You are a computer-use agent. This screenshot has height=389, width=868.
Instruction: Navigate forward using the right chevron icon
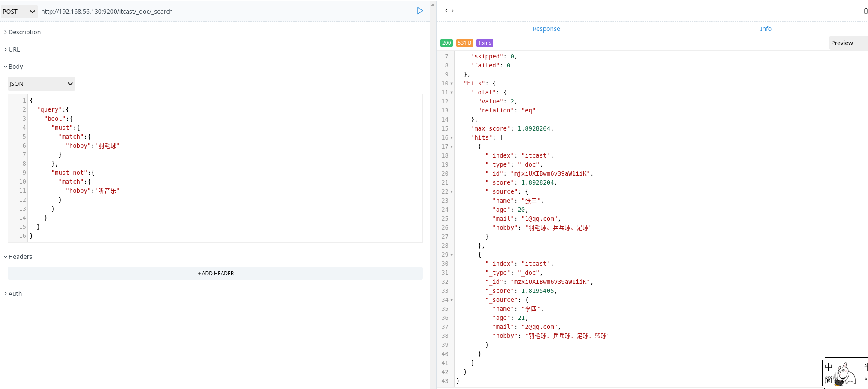pos(452,11)
